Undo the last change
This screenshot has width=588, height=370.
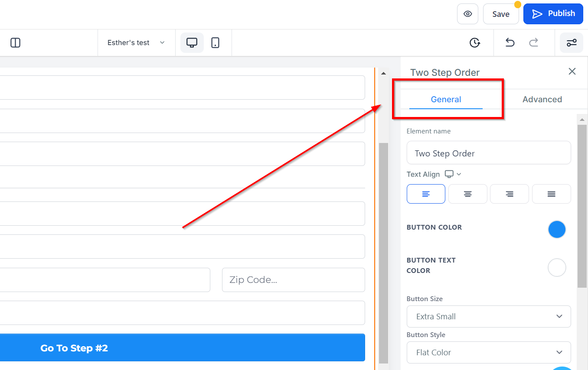510,42
